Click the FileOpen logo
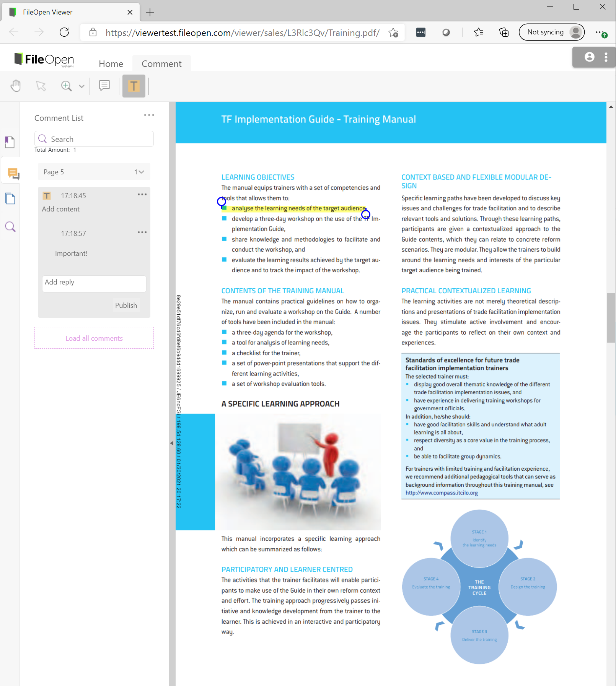Screen dimensions: 616x686 [44, 60]
